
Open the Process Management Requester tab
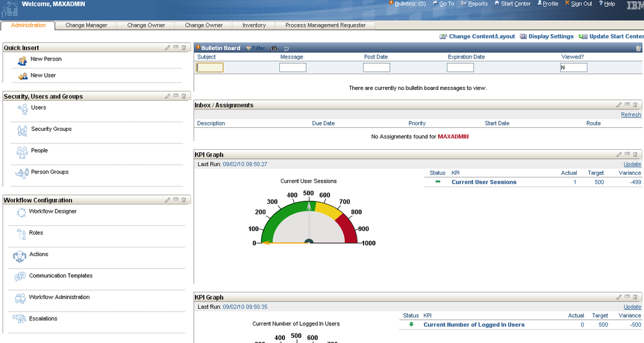click(x=325, y=25)
